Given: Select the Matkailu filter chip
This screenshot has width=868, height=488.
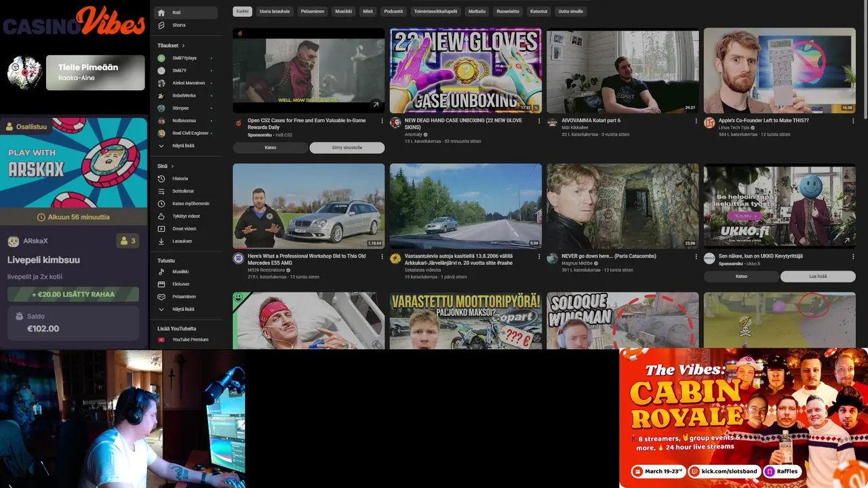Looking at the screenshot, I should click(x=477, y=12).
